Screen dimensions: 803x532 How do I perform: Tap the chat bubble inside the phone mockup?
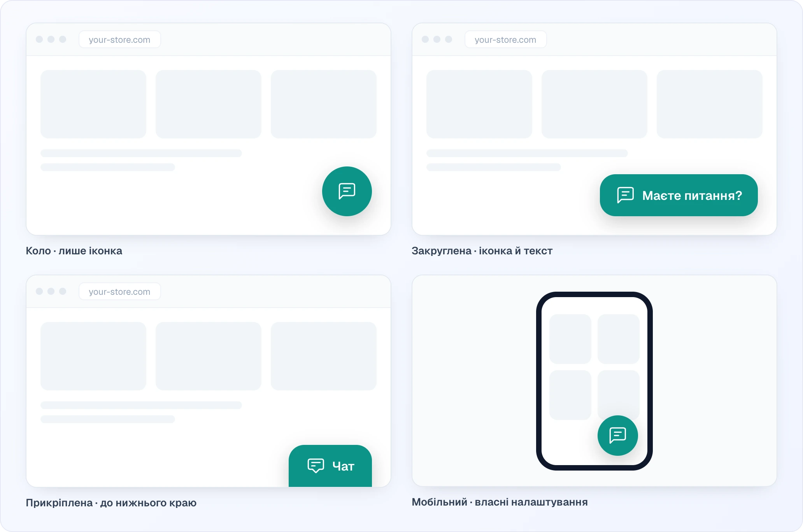pos(617,435)
